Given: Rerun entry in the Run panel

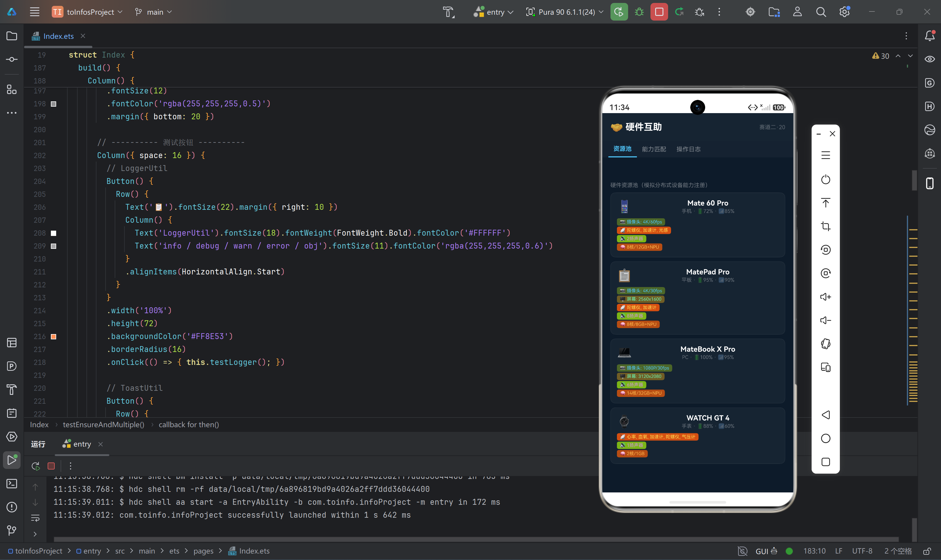Looking at the screenshot, I should (36, 466).
